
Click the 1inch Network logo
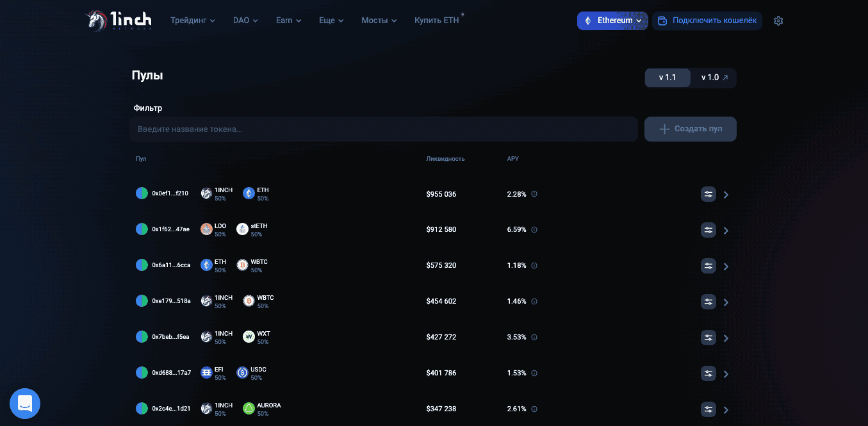pyautogui.click(x=119, y=20)
